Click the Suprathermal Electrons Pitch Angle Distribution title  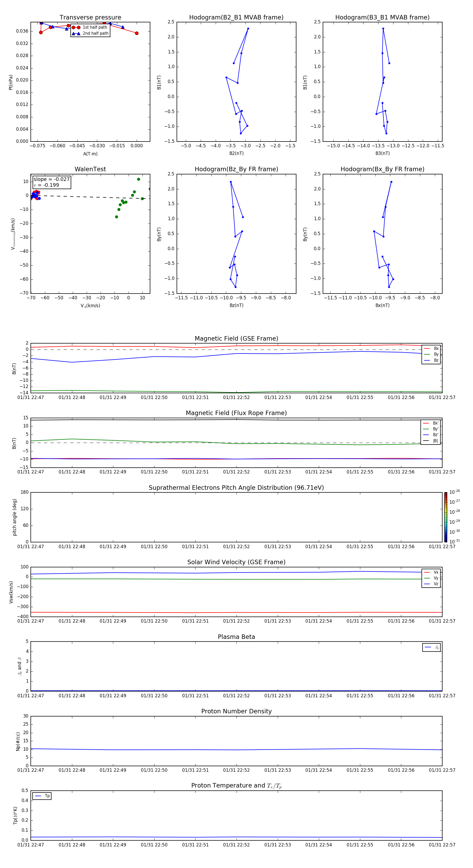236,488
